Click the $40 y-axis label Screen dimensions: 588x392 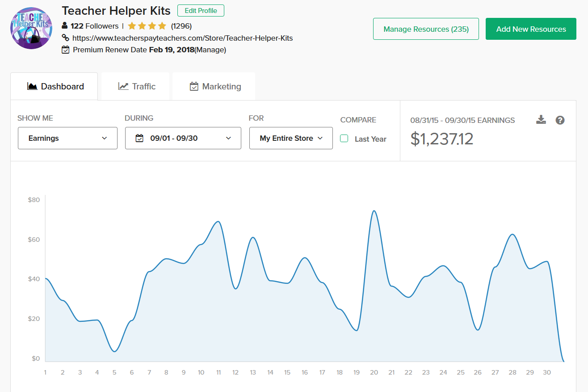coord(34,279)
